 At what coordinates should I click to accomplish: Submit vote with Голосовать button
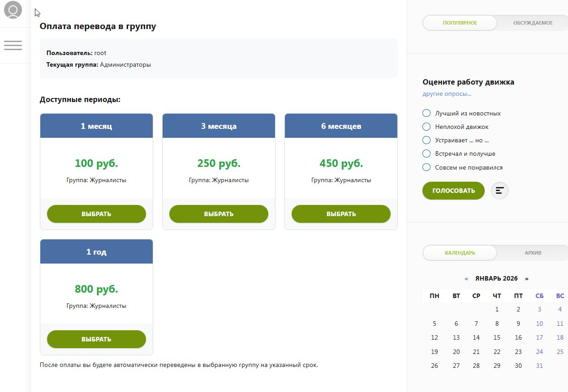pyautogui.click(x=453, y=191)
